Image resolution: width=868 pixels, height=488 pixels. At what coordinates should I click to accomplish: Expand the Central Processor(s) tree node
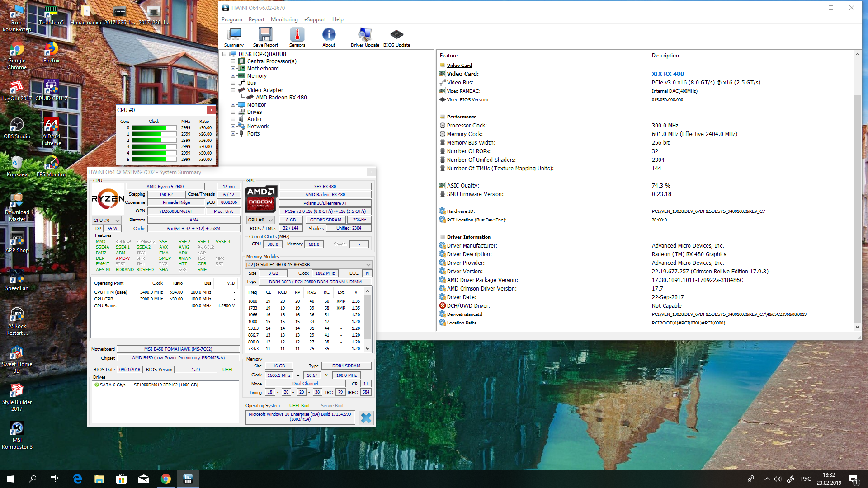click(233, 61)
